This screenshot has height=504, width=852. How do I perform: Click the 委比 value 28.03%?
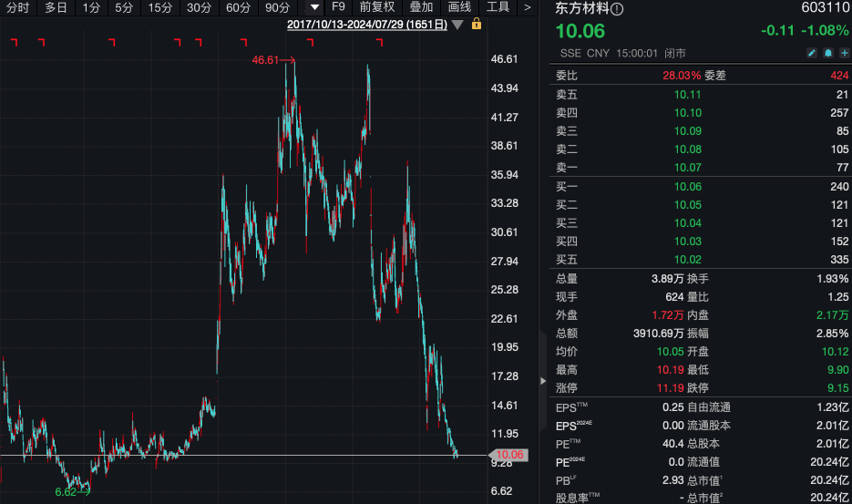[682, 76]
